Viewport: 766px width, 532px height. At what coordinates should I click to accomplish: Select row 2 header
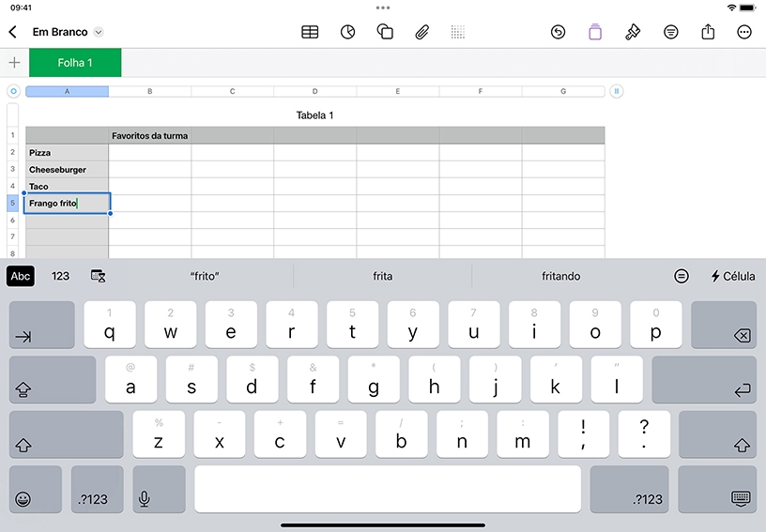(13, 152)
